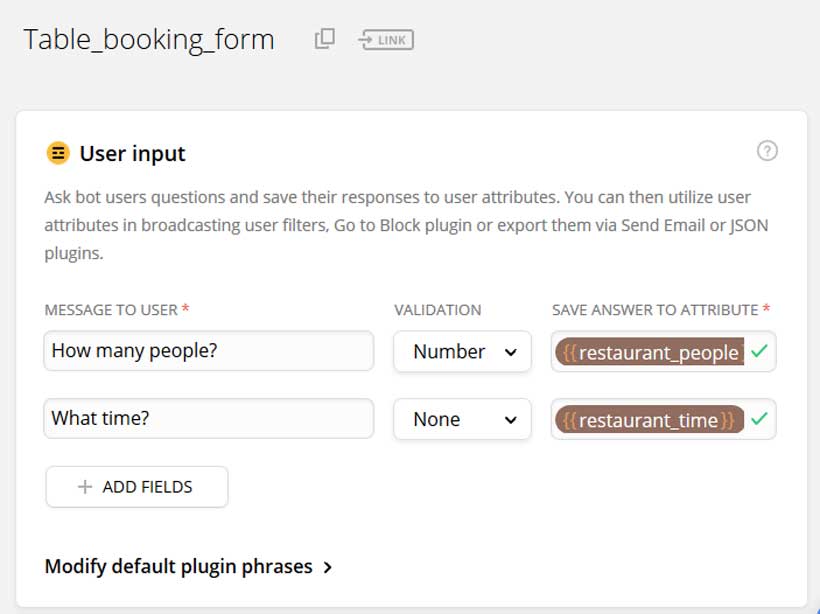Open the Number validation dropdown
The height and width of the screenshot is (614, 820).
pyautogui.click(x=462, y=352)
